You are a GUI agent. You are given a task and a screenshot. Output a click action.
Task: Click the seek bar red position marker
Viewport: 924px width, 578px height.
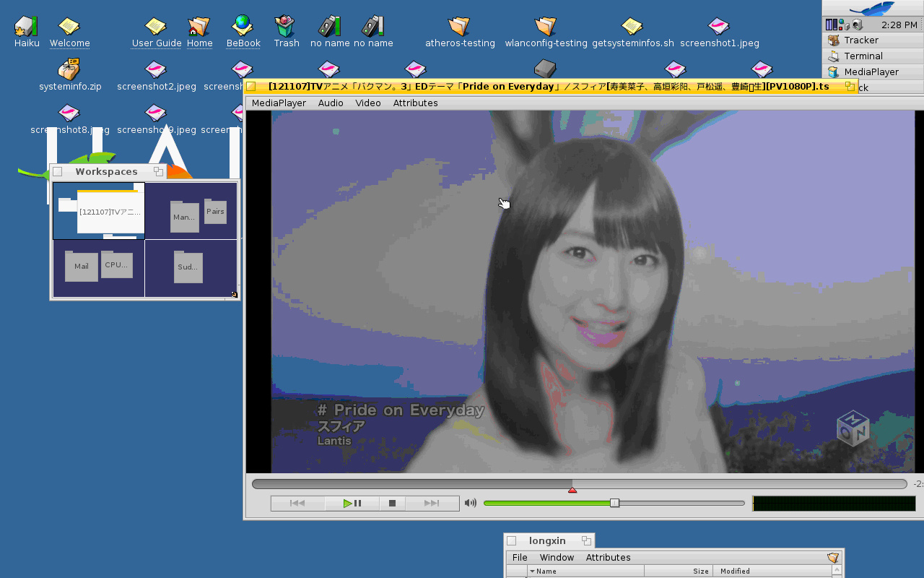click(572, 491)
